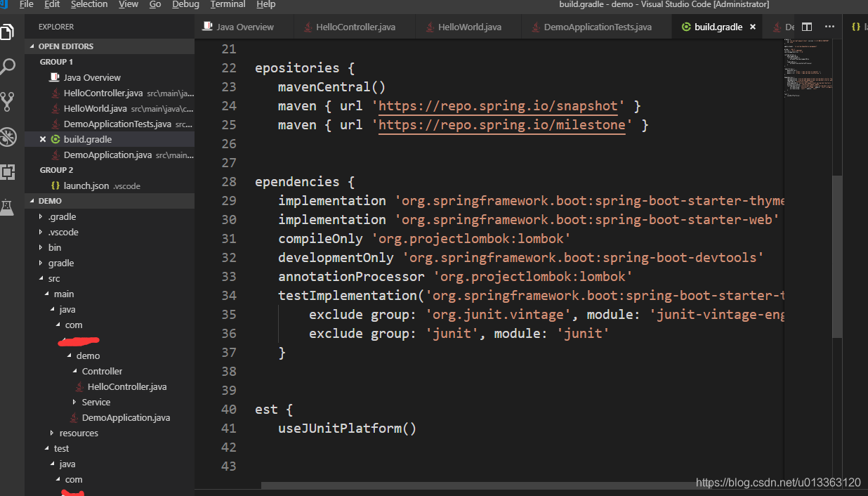The height and width of the screenshot is (496, 868).
Task: Collapse the Open Editors section
Action: pyautogui.click(x=110, y=46)
